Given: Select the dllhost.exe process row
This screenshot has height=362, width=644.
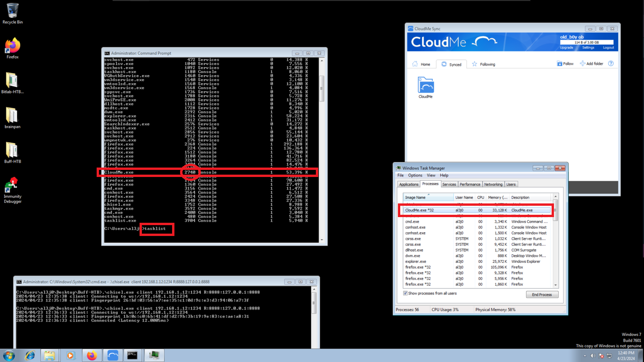Looking at the screenshot, I should pyautogui.click(x=478, y=250).
